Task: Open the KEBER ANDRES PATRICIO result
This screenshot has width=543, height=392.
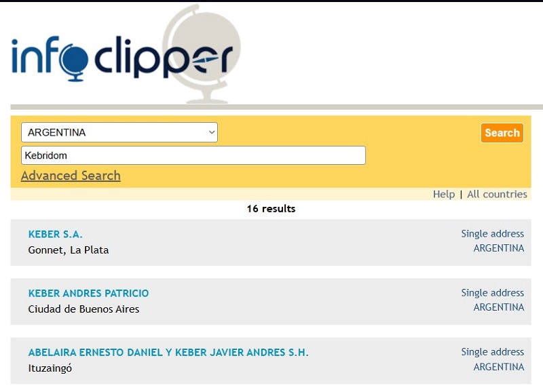Action: click(88, 294)
